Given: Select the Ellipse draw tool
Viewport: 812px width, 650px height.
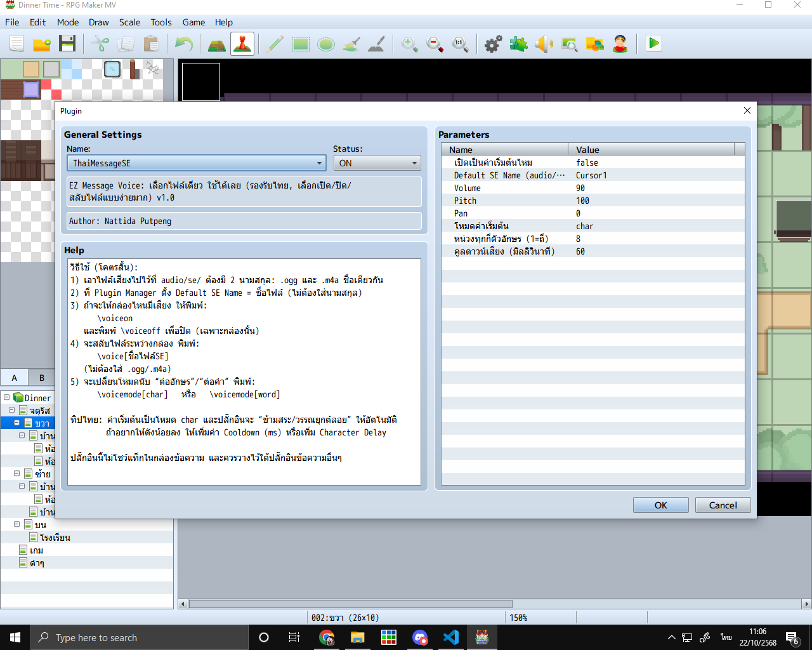Looking at the screenshot, I should tap(326, 44).
